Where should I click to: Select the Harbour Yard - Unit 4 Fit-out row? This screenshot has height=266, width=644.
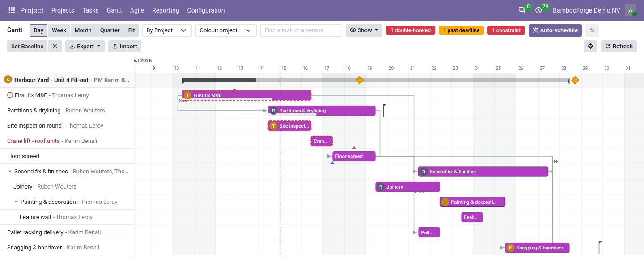[x=67, y=80]
